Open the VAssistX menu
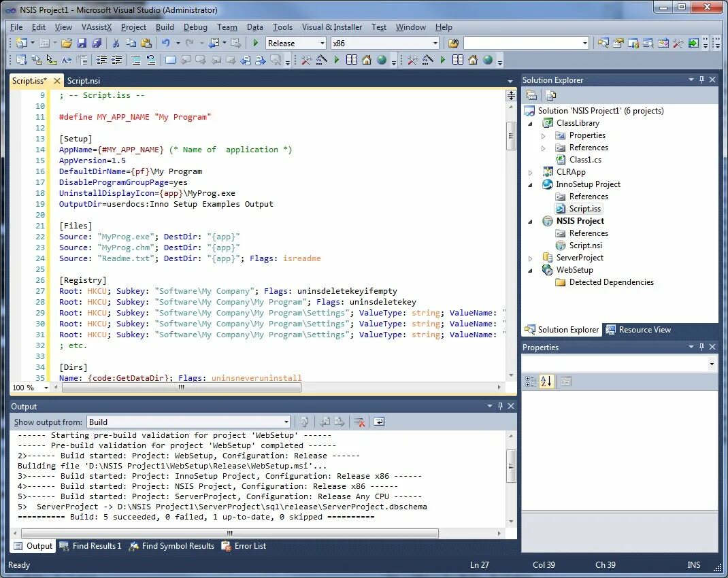The width and height of the screenshot is (728, 578). [x=97, y=27]
